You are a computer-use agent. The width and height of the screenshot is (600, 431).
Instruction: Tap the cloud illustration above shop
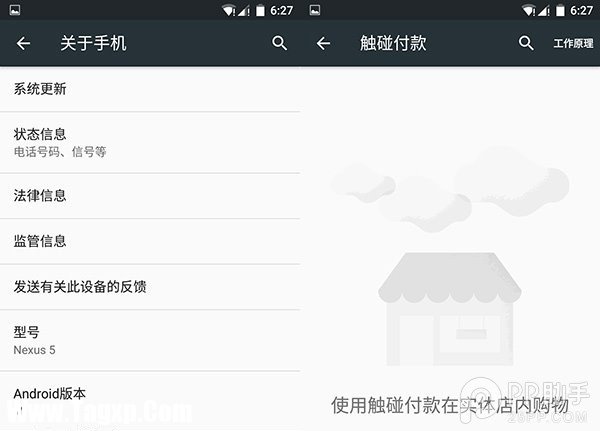click(450, 191)
